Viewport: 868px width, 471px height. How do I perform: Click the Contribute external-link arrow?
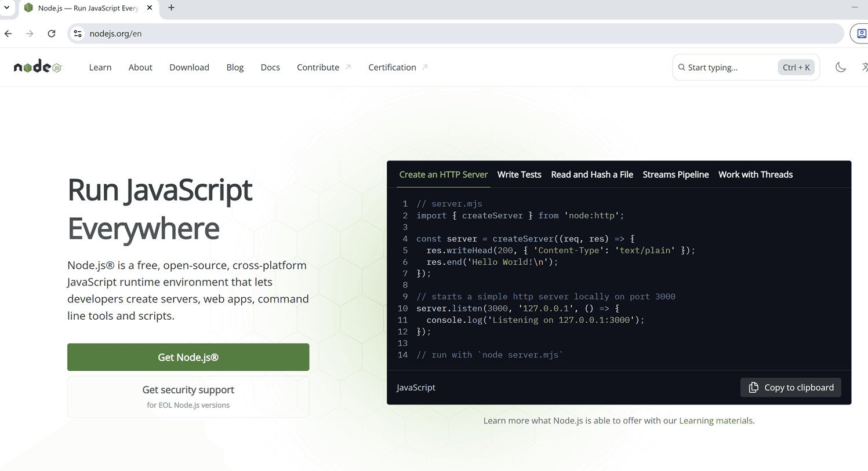coord(348,65)
